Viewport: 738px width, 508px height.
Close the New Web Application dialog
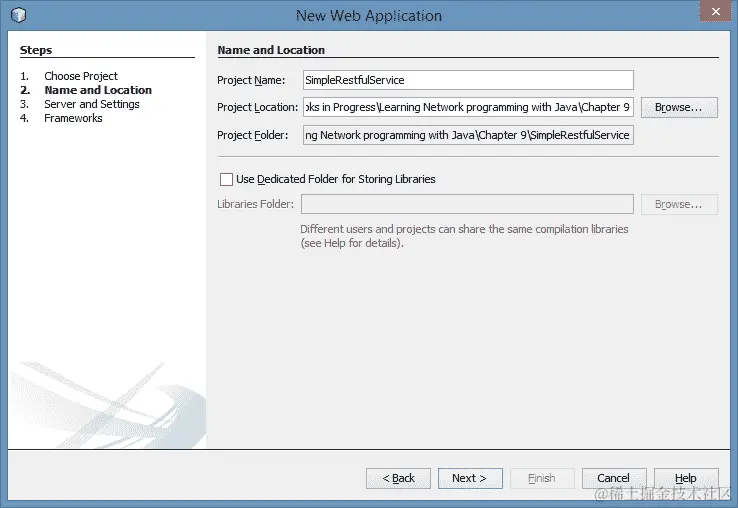pos(715,11)
